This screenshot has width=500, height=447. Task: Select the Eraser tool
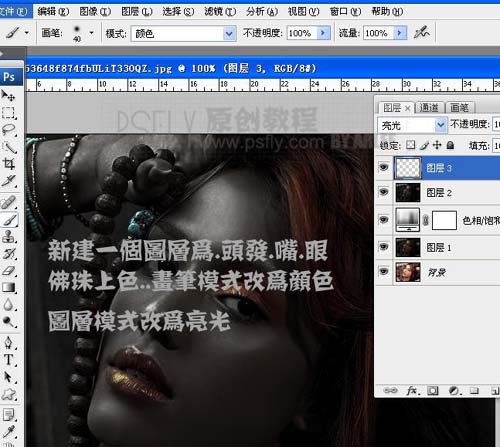click(x=9, y=271)
